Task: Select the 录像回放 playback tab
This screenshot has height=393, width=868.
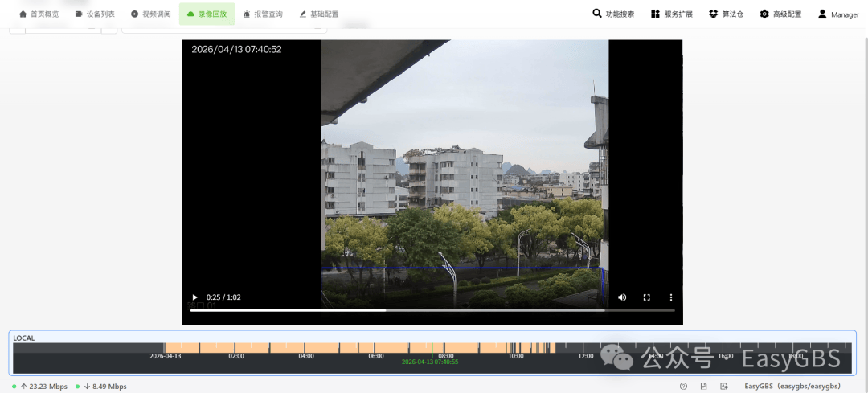Action: pos(207,14)
